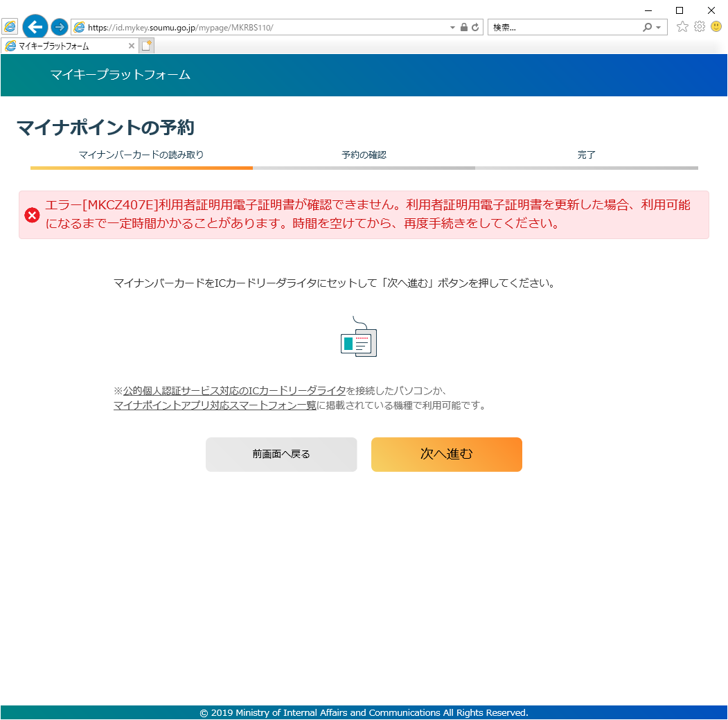Image resolution: width=728 pixels, height=720 pixels.
Task: Open the マイナポイントアプリ対応スマートフォン一覧 link
Action: coord(215,406)
